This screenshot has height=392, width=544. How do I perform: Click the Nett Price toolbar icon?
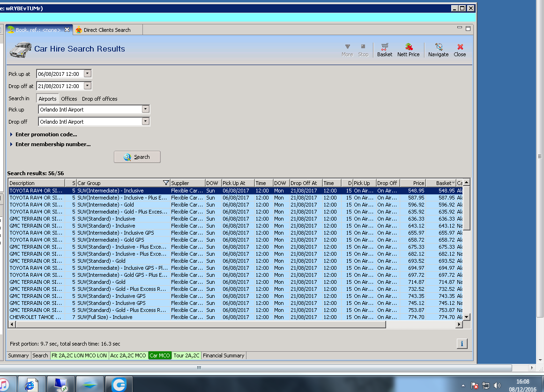(x=408, y=50)
